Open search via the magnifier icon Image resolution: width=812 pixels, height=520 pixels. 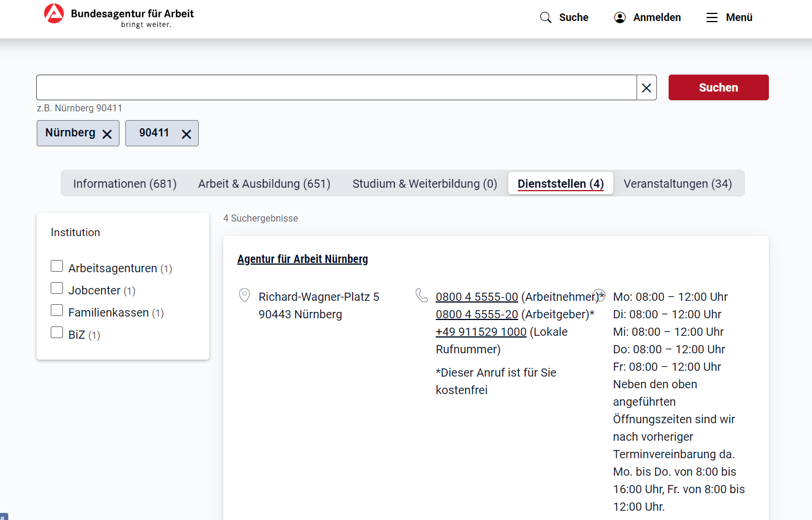coord(546,17)
